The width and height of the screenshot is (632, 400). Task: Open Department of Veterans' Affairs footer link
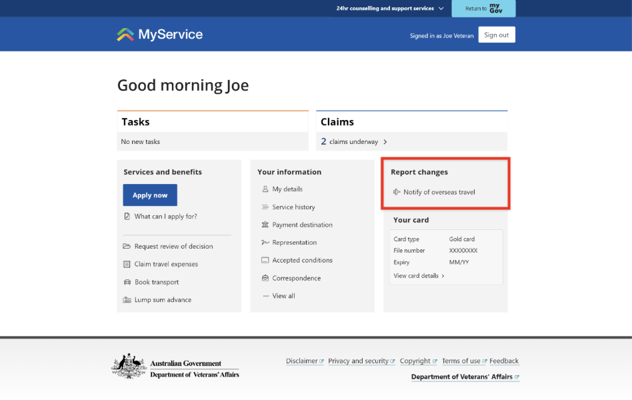pyautogui.click(x=462, y=377)
